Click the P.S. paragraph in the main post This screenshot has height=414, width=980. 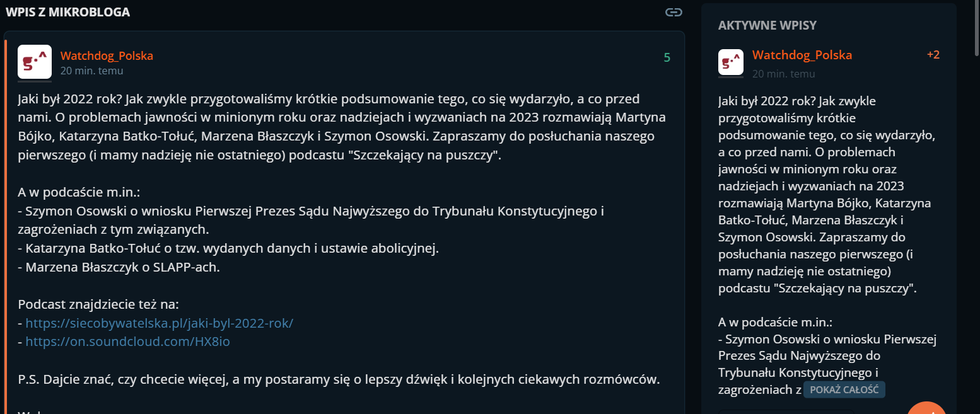point(339,379)
